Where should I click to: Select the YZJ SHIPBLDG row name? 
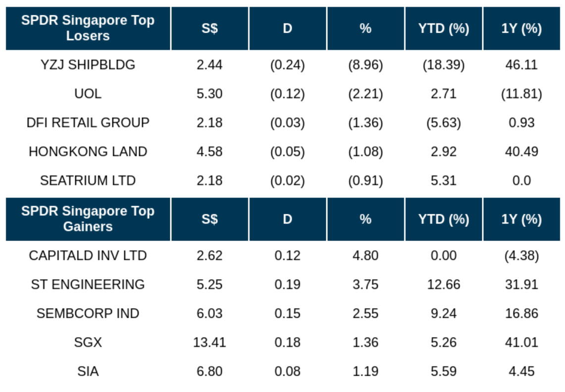click(x=88, y=65)
